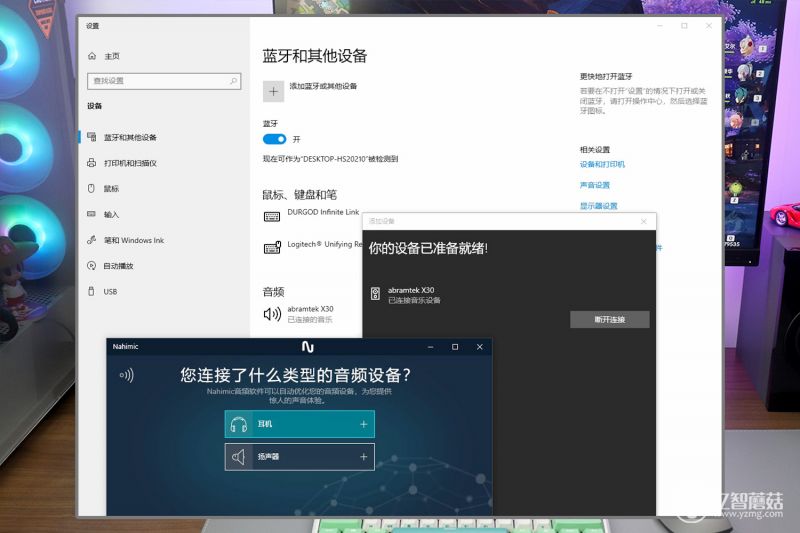Open the 声音设置 link
This screenshot has height=533, width=800.
point(595,185)
